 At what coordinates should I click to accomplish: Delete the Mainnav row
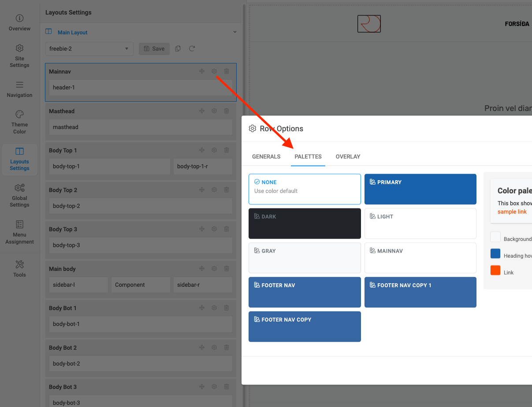pos(227,71)
